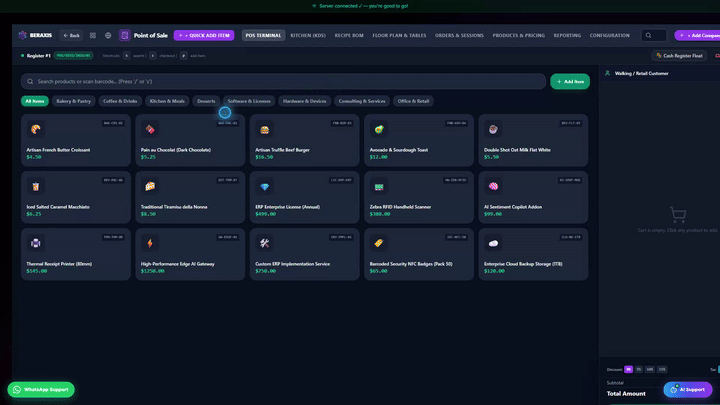The image size is (720, 405).
Task: Click the chocolate icon on Pain au Chocolat
Action: coord(150,129)
